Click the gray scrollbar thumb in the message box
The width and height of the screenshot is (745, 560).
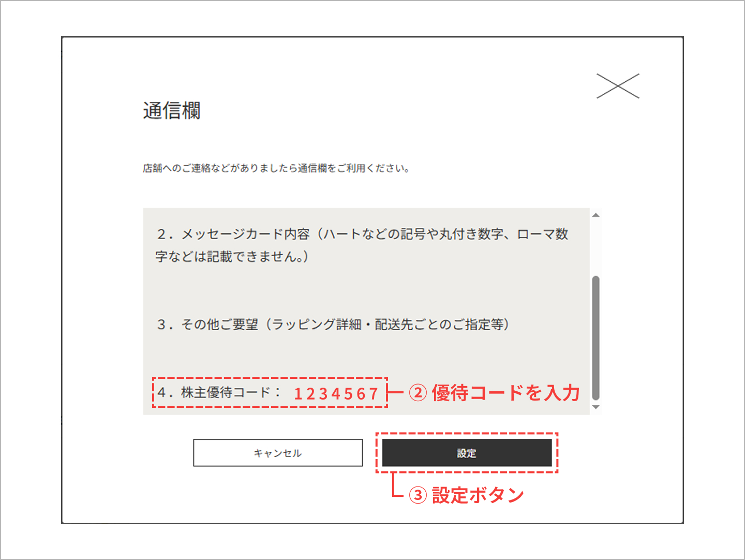coord(595,337)
